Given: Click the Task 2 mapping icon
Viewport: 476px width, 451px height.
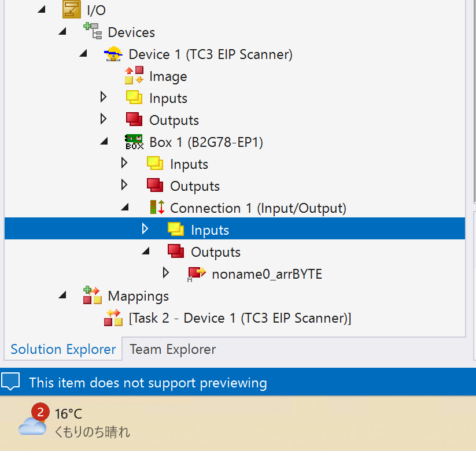Looking at the screenshot, I should 113,317.
